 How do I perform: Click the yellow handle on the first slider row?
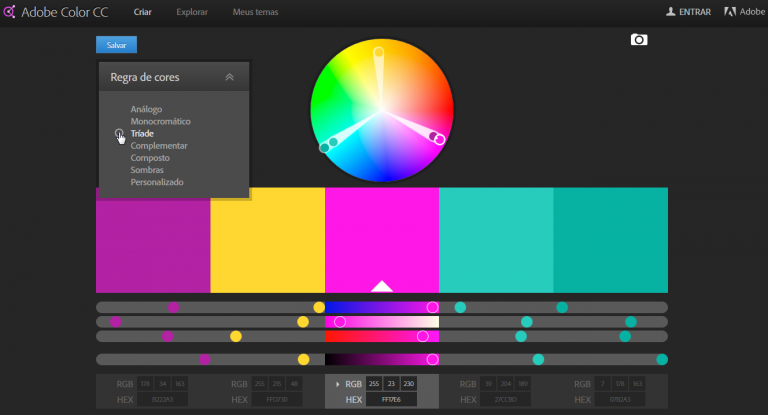(319, 307)
